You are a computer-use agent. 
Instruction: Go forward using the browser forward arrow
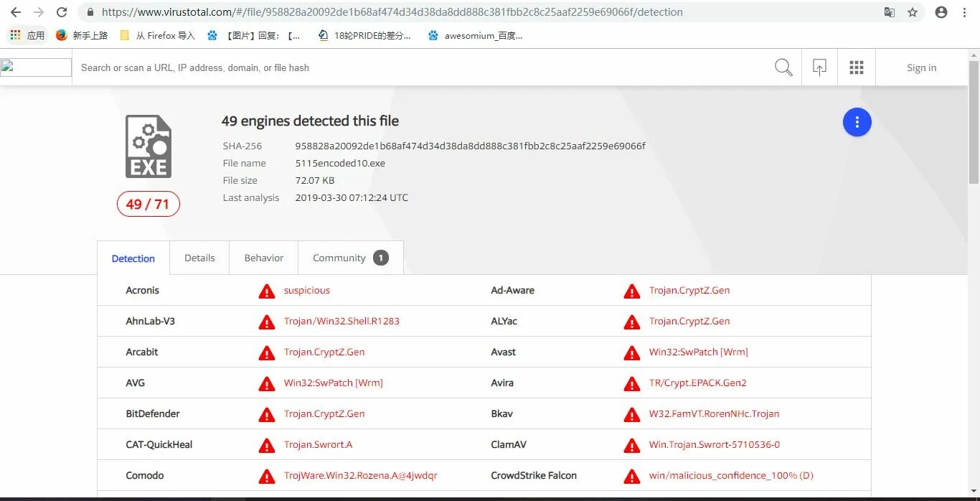[39, 12]
